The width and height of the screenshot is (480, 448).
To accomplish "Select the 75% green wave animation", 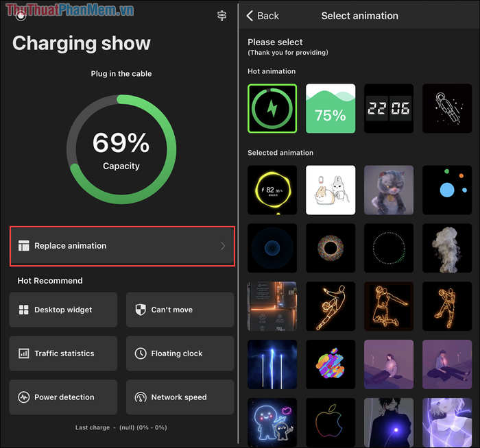I will 331,109.
